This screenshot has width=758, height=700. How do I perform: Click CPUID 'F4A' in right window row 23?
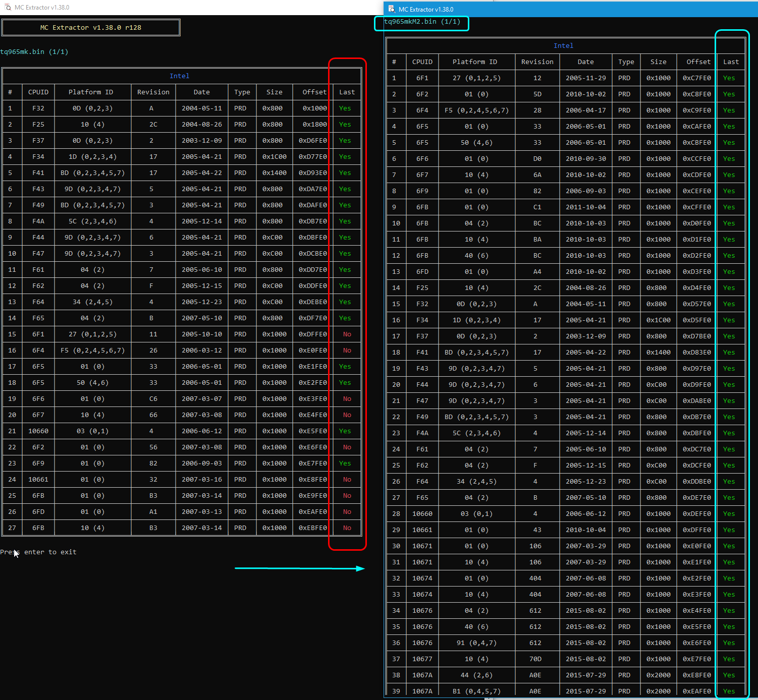tap(422, 433)
